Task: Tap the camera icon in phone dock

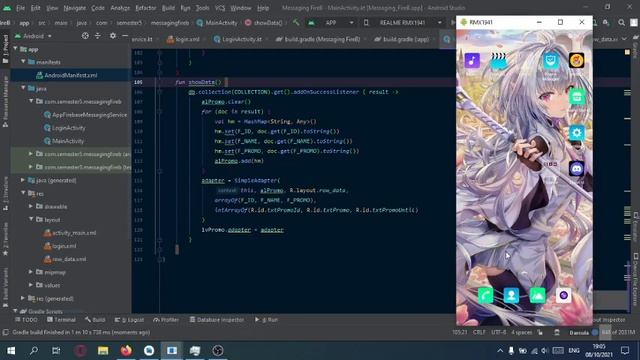Action: [x=563, y=295]
